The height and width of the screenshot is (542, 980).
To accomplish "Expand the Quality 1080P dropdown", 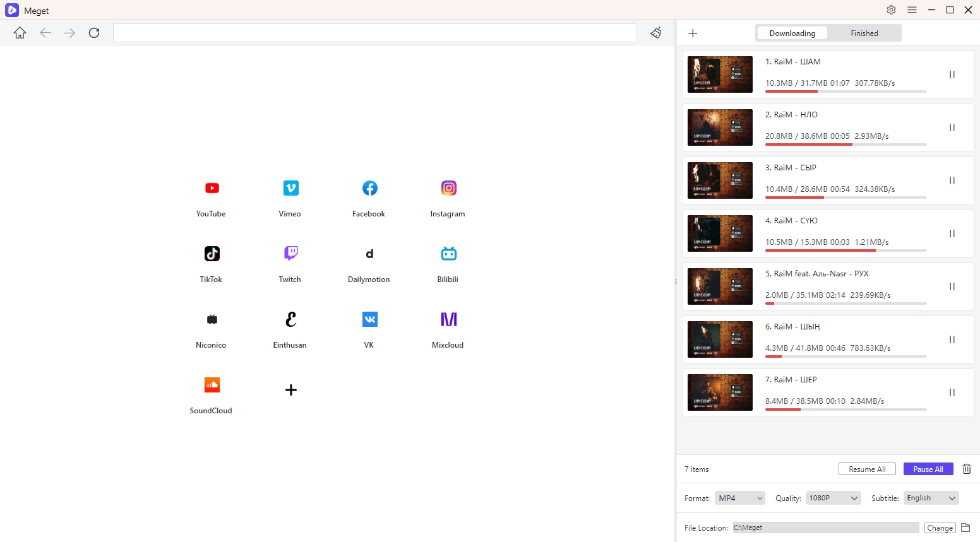I will coord(833,498).
